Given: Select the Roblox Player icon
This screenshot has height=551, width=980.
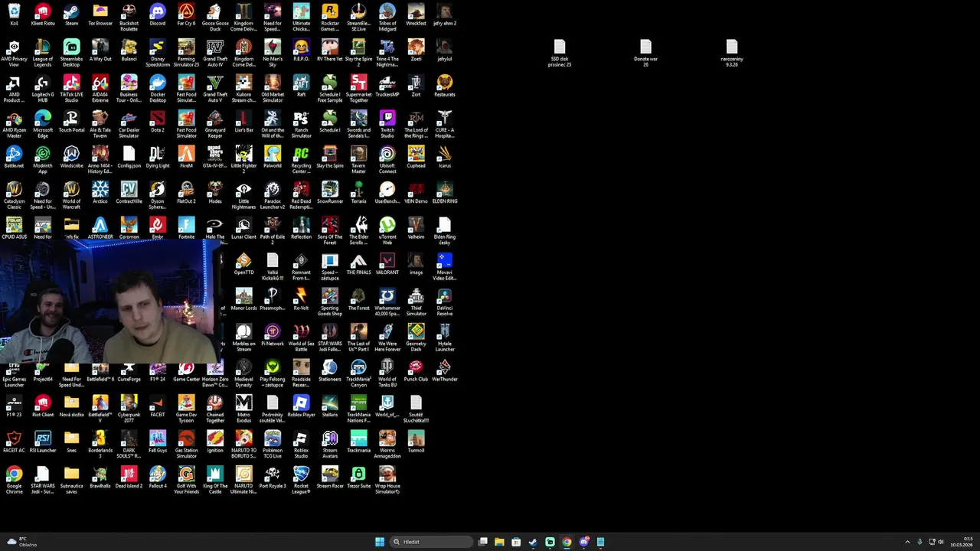Looking at the screenshot, I should 301,406.
